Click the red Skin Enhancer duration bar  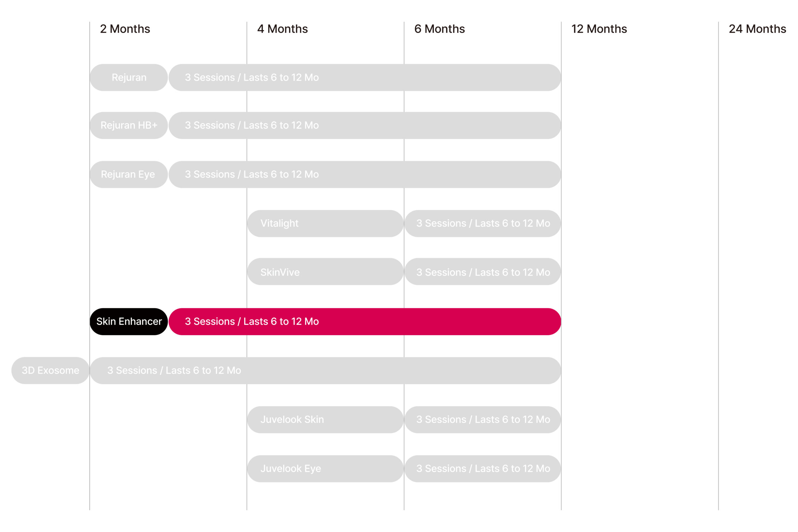[x=365, y=322]
